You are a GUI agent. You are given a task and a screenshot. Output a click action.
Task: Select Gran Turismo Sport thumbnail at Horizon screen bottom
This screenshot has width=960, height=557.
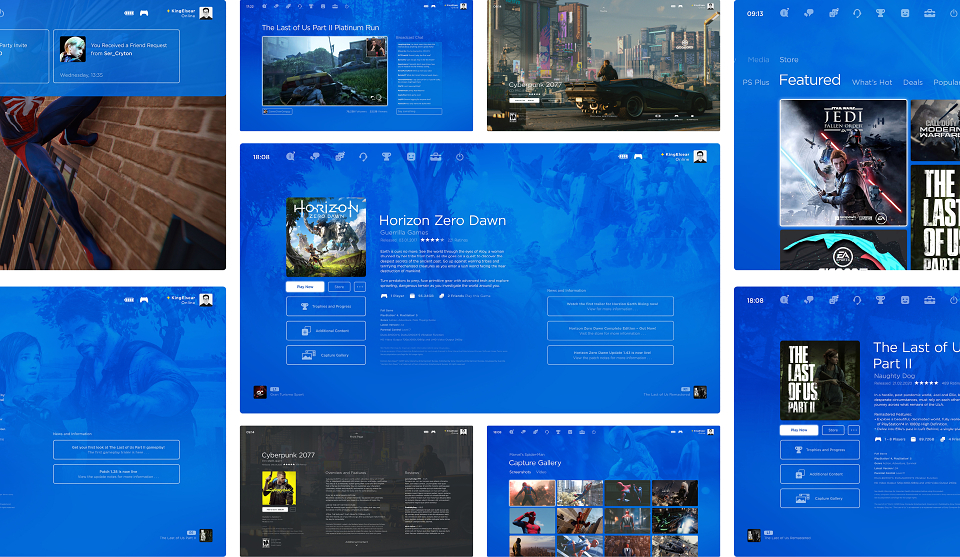click(260, 392)
